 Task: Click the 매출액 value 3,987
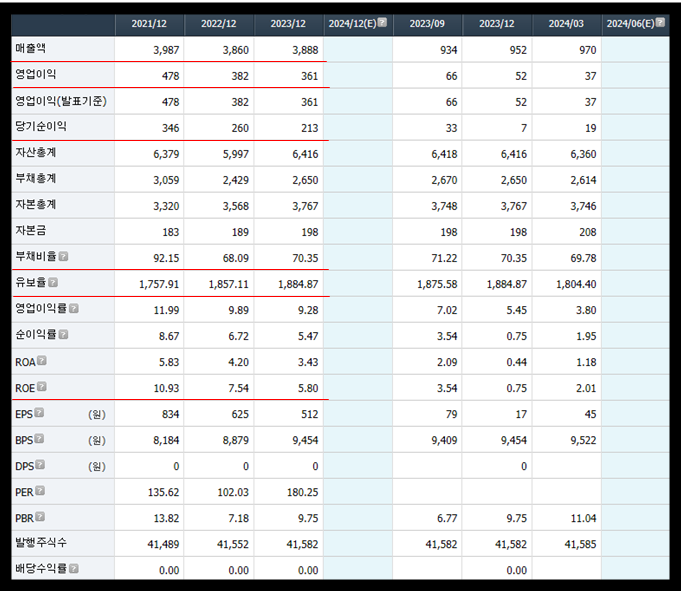coord(166,50)
